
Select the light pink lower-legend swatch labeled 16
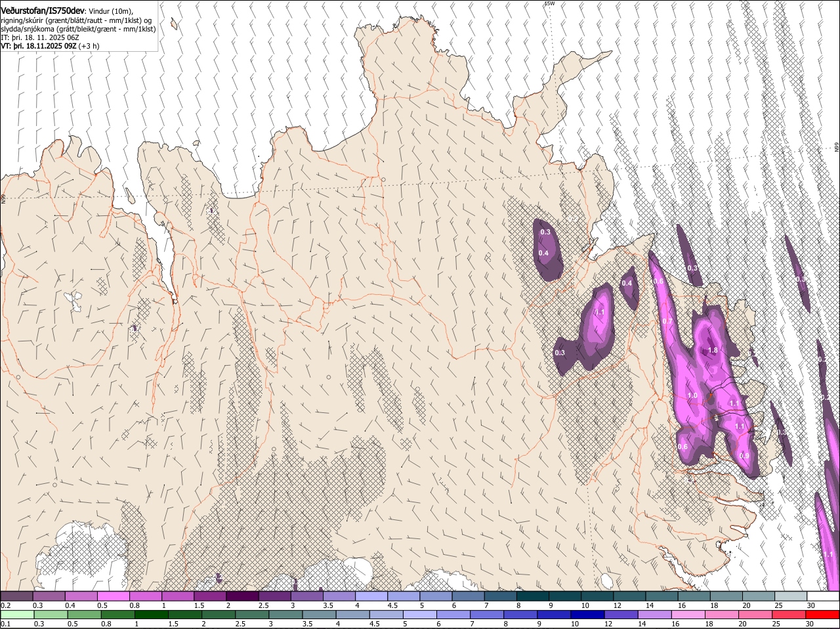click(x=688, y=615)
